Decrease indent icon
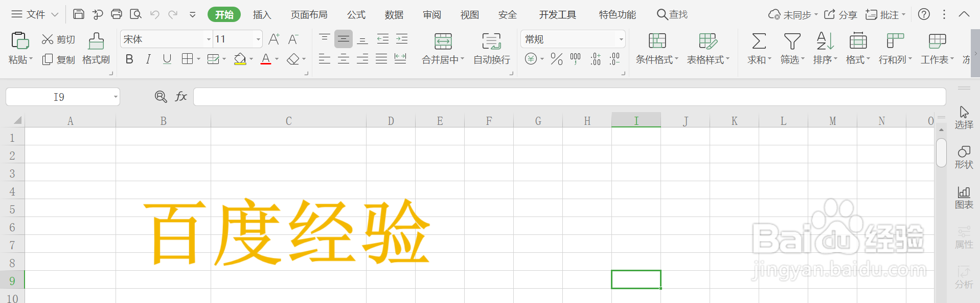The width and height of the screenshot is (980, 303). [382, 39]
